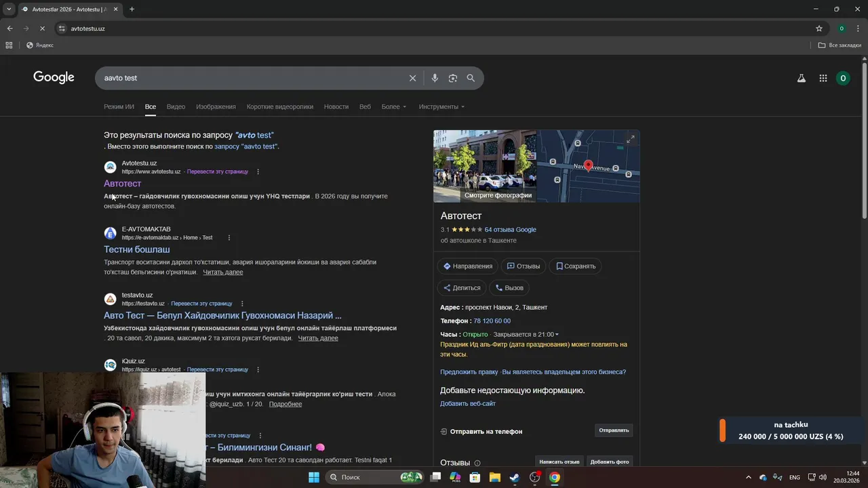
Task: Open the Автотест result title link
Action: (122, 184)
